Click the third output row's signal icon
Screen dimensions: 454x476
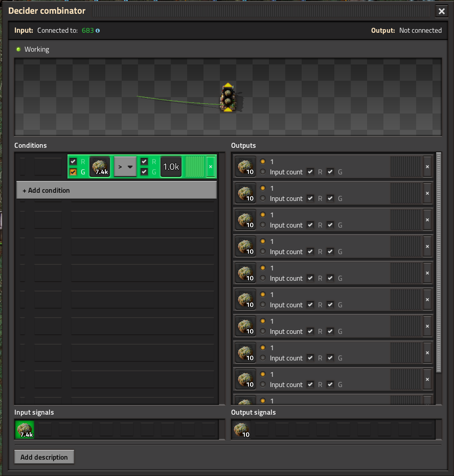245,220
